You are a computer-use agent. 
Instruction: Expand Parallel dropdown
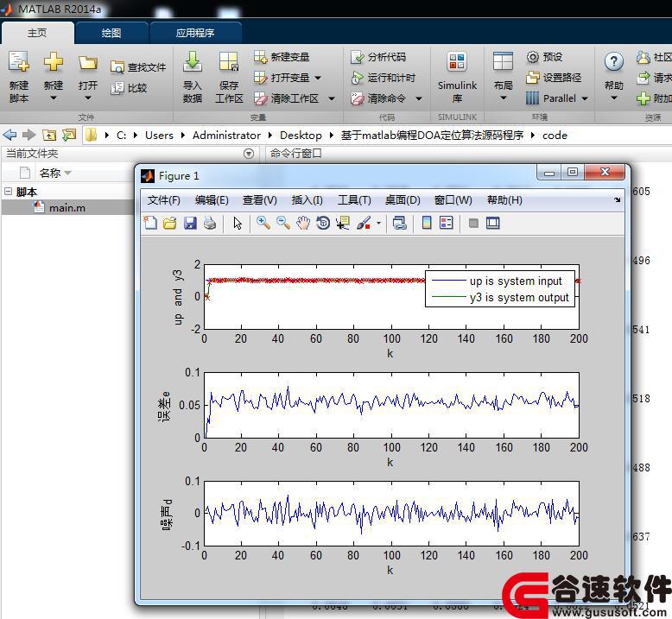tap(585, 98)
